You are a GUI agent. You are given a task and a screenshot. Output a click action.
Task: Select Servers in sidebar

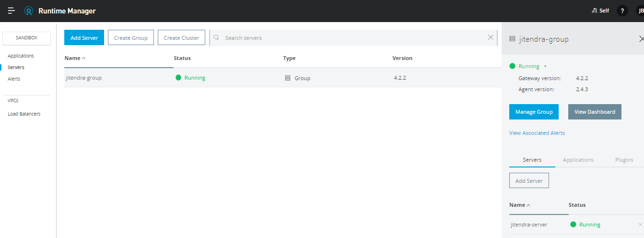click(16, 68)
